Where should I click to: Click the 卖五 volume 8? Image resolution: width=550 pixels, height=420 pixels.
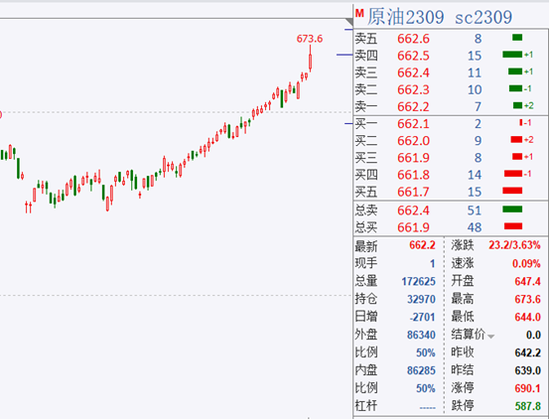[x=478, y=39]
